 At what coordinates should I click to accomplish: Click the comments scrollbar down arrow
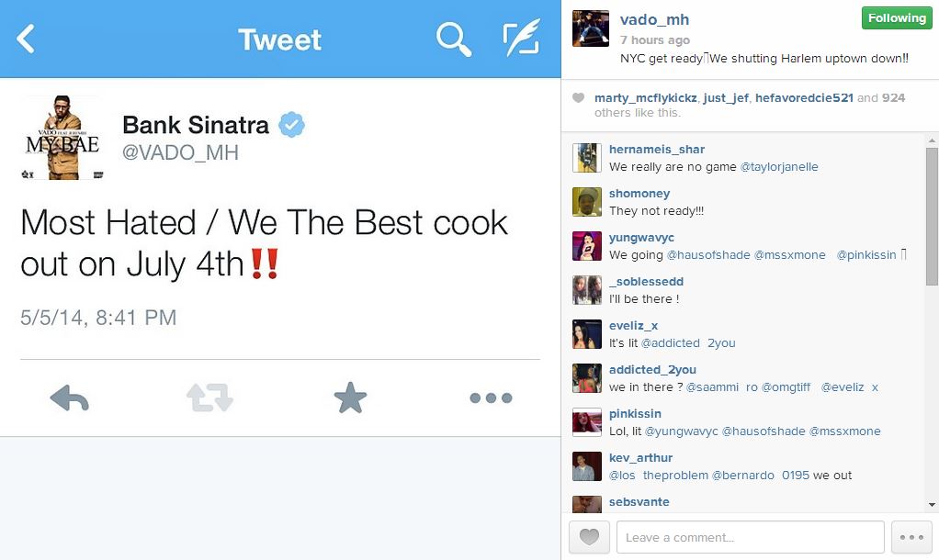coord(932,505)
